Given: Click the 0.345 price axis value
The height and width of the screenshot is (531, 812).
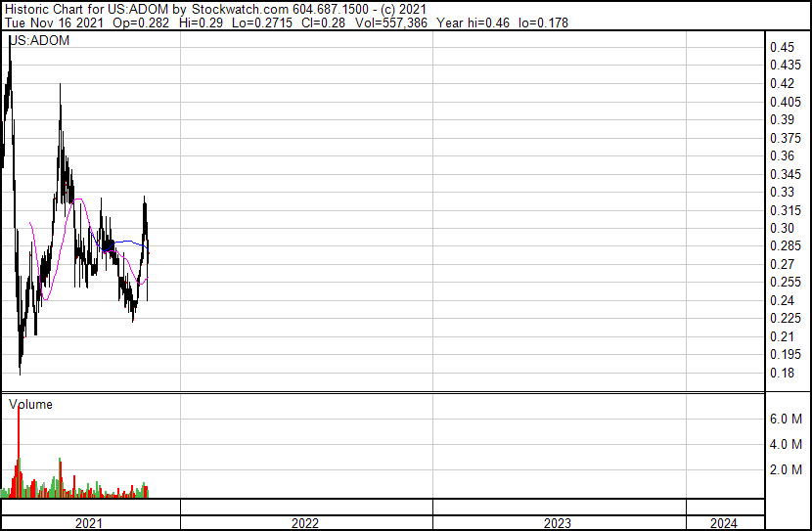Looking at the screenshot, I should tap(786, 174).
